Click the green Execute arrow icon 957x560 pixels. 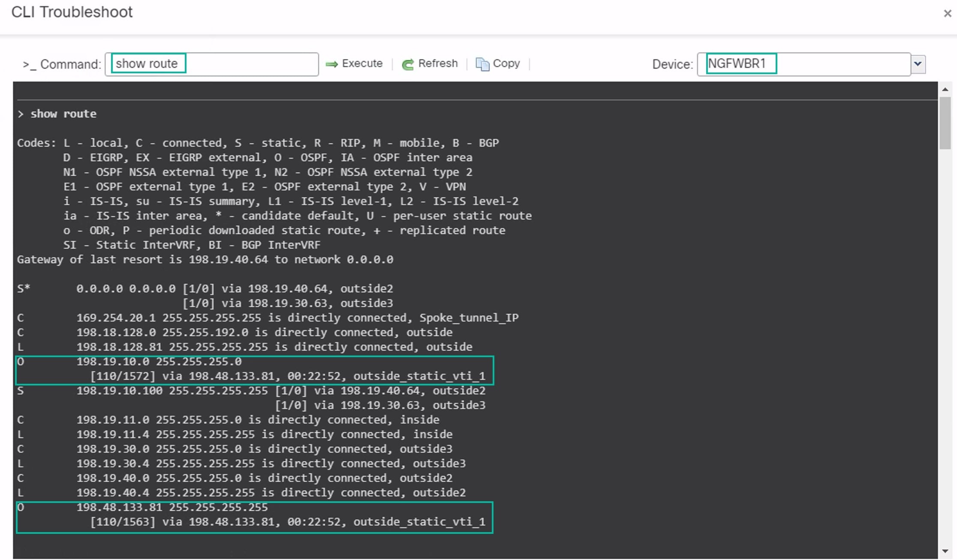click(x=331, y=64)
